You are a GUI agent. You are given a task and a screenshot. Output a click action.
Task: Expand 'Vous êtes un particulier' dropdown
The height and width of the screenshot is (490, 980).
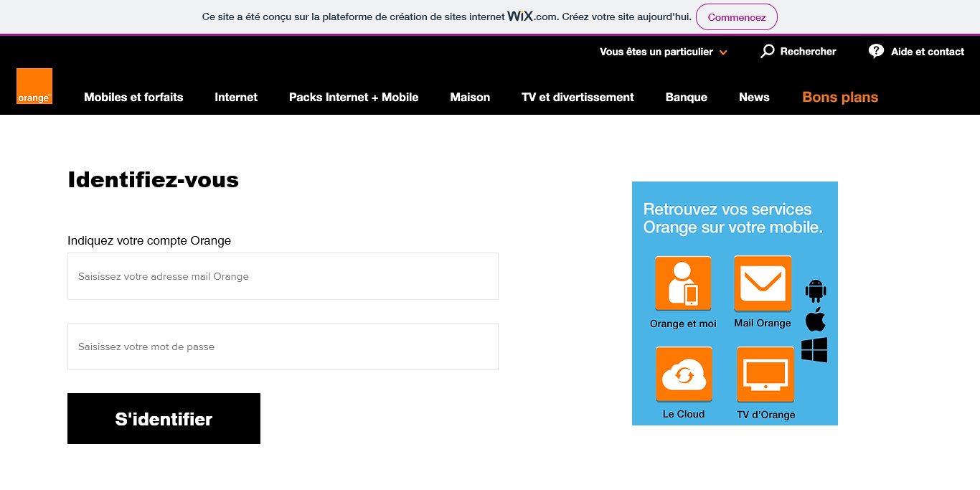pyautogui.click(x=664, y=52)
